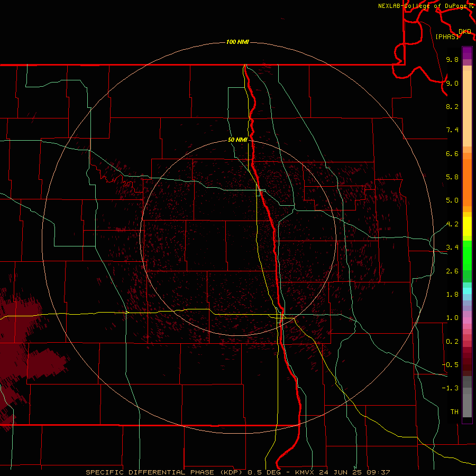
Task: Click the 1.0 legend value
Action: 452,318
